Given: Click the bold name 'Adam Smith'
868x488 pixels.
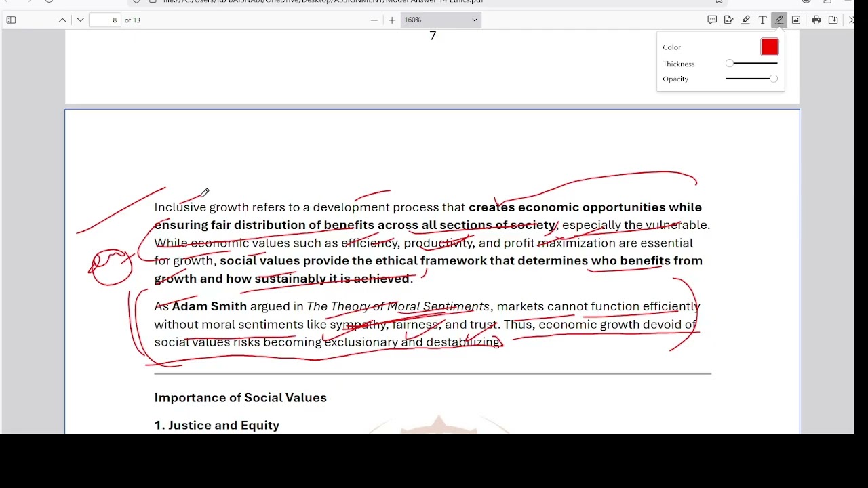Looking at the screenshot, I should 209,306.
